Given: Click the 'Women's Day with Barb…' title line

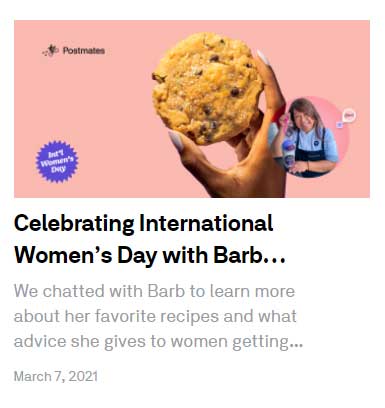Looking at the screenshot, I should pyautogui.click(x=150, y=255).
